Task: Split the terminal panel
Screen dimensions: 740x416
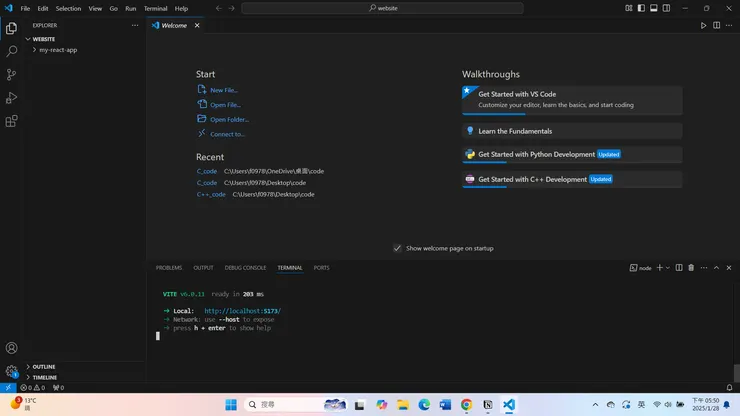Action: (679, 268)
